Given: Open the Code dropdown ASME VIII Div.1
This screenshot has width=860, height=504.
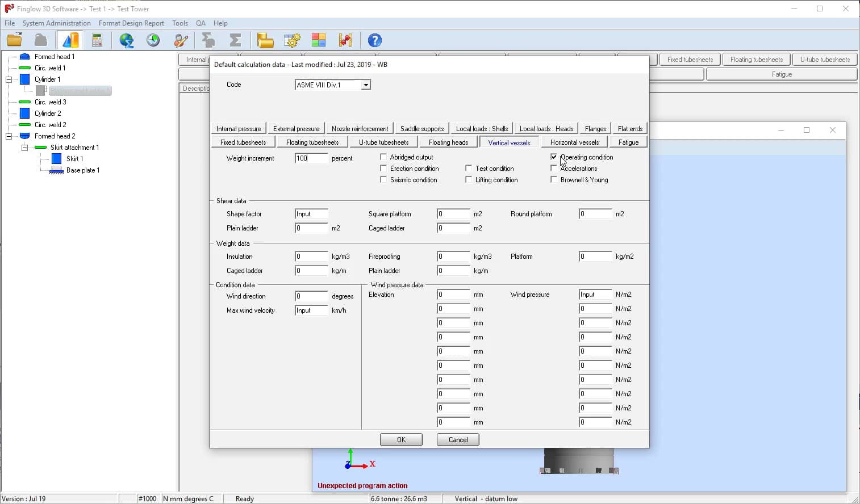Looking at the screenshot, I should click(366, 85).
